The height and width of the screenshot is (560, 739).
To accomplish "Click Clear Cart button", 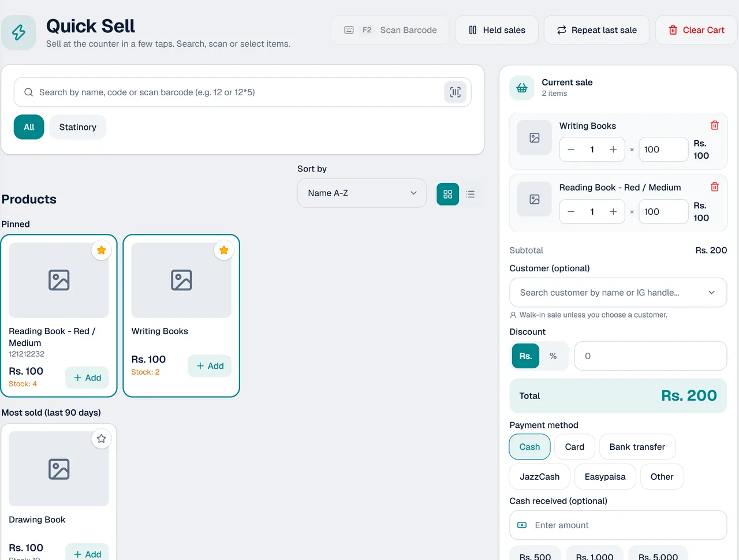I will coord(696,30).
